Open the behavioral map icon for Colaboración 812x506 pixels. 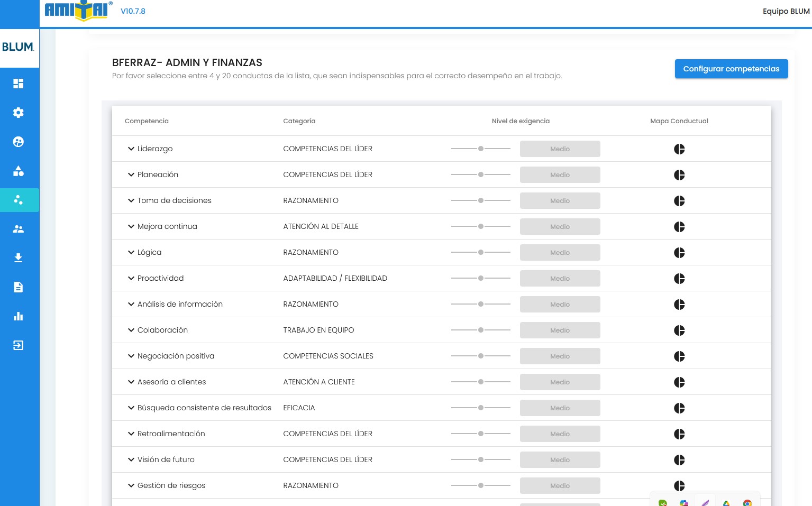point(679,330)
